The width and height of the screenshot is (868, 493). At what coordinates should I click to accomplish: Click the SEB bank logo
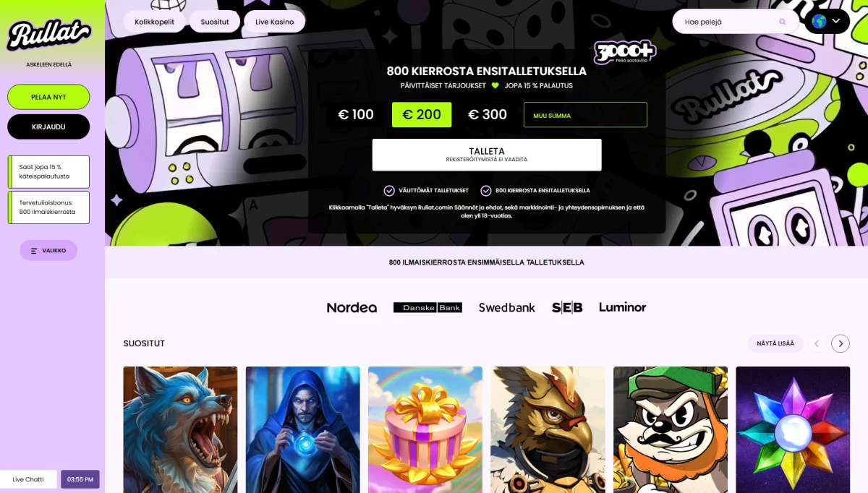point(567,307)
